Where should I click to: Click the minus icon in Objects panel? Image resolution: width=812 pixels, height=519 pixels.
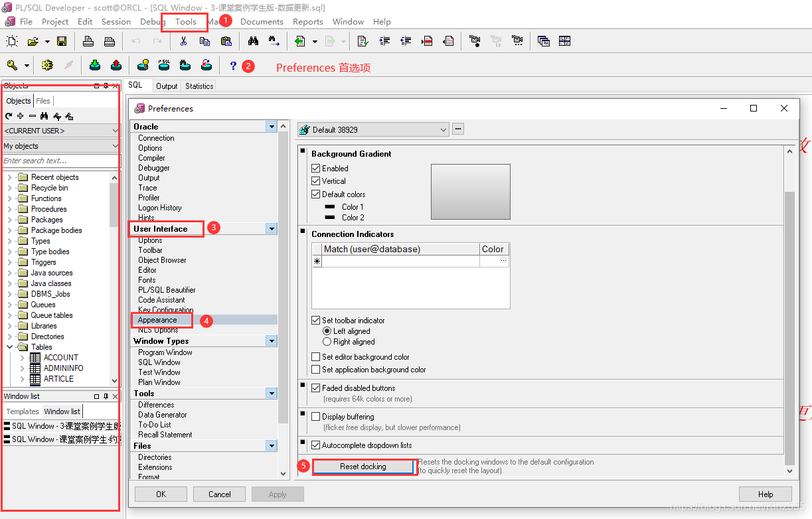33,116
